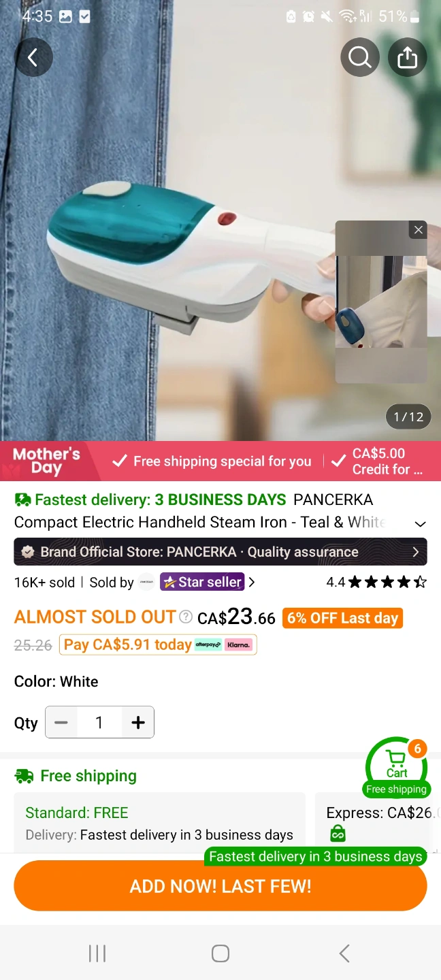
Task: Tap the back arrow icon
Action: 33,58
